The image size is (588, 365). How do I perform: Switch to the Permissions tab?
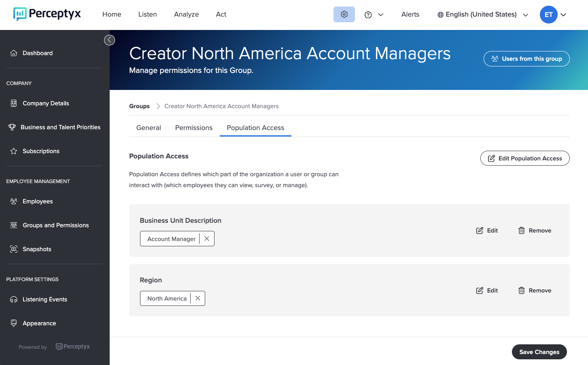194,128
